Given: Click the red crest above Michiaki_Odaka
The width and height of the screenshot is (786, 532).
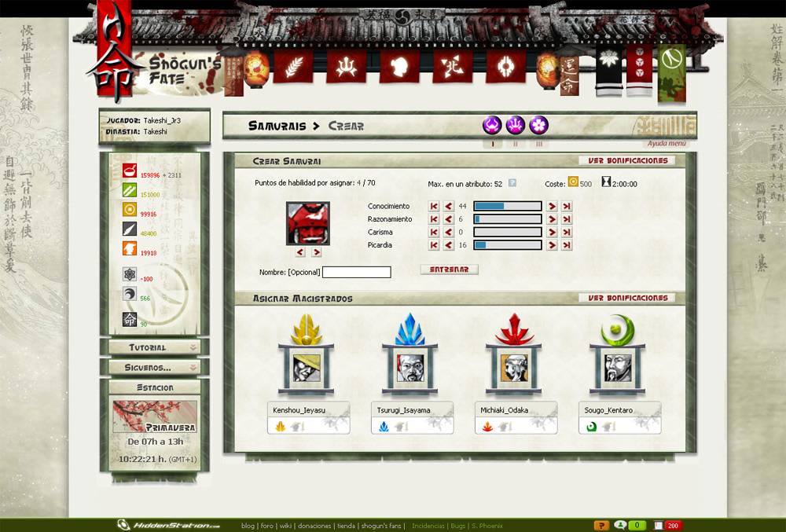Looking at the screenshot, I should pyautogui.click(x=514, y=329).
